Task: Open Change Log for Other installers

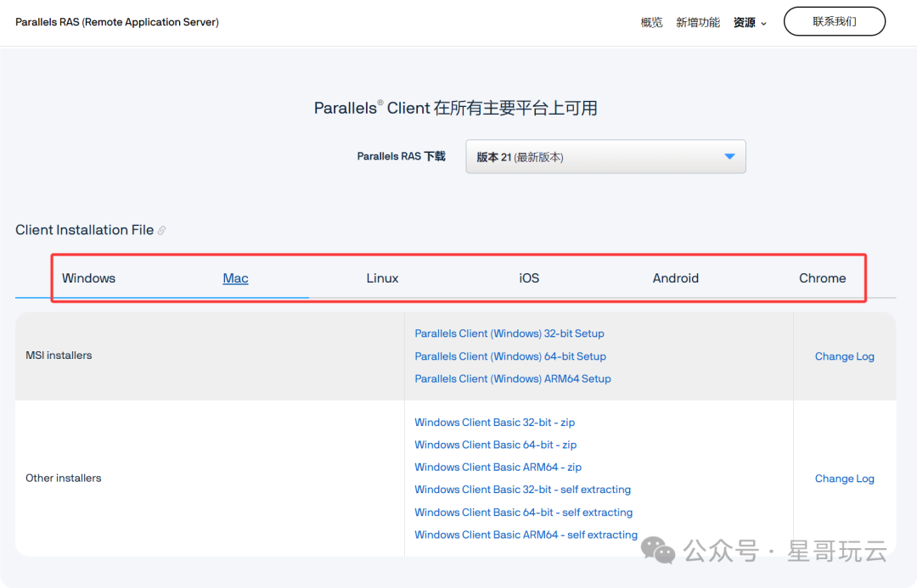Action: pyautogui.click(x=844, y=479)
